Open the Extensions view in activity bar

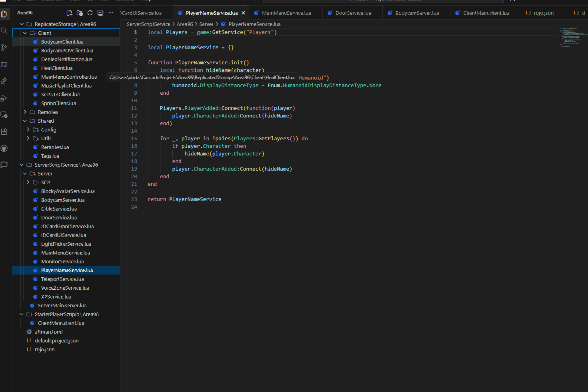coord(4,131)
